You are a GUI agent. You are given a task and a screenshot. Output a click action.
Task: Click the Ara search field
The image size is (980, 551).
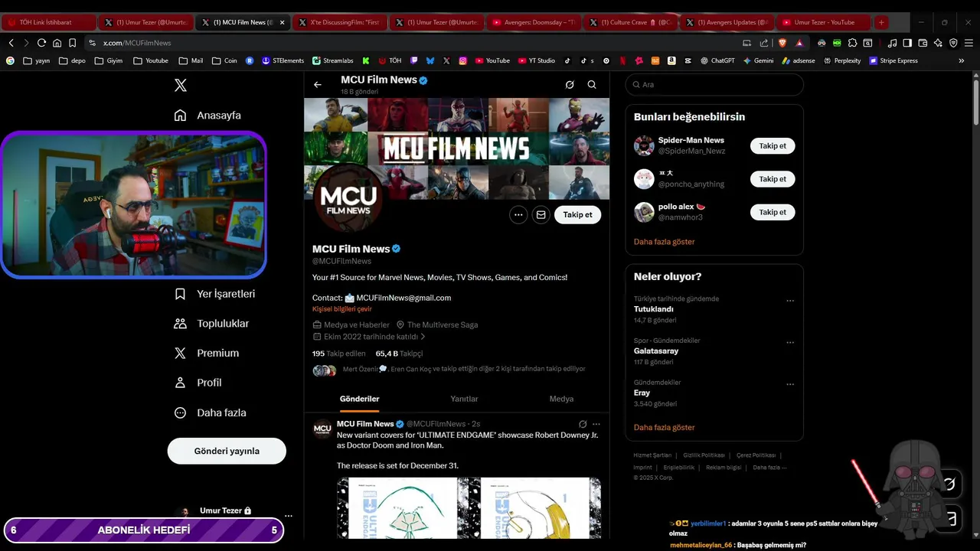(x=714, y=85)
